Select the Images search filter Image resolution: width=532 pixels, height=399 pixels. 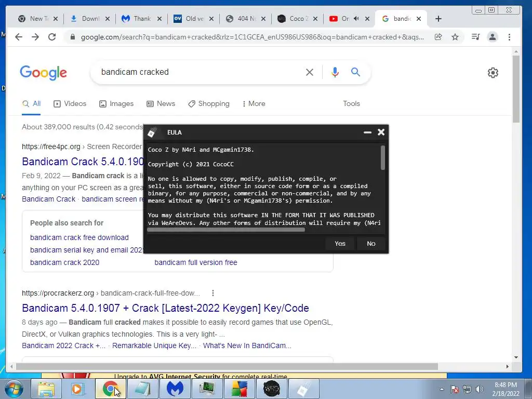point(116,103)
